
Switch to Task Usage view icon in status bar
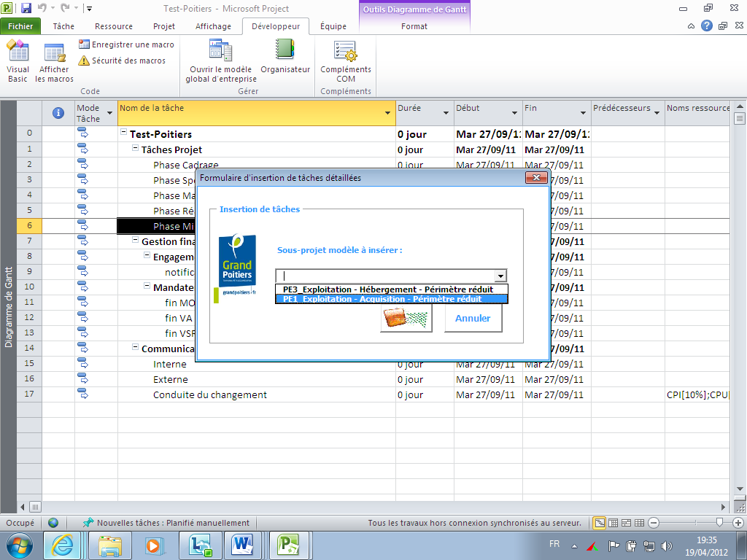pos(613,523)
